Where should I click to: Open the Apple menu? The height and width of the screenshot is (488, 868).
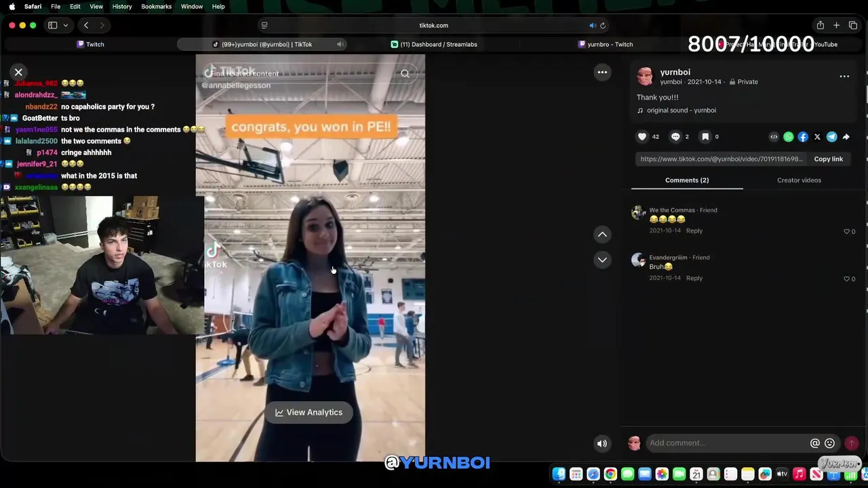pos(12,6)
